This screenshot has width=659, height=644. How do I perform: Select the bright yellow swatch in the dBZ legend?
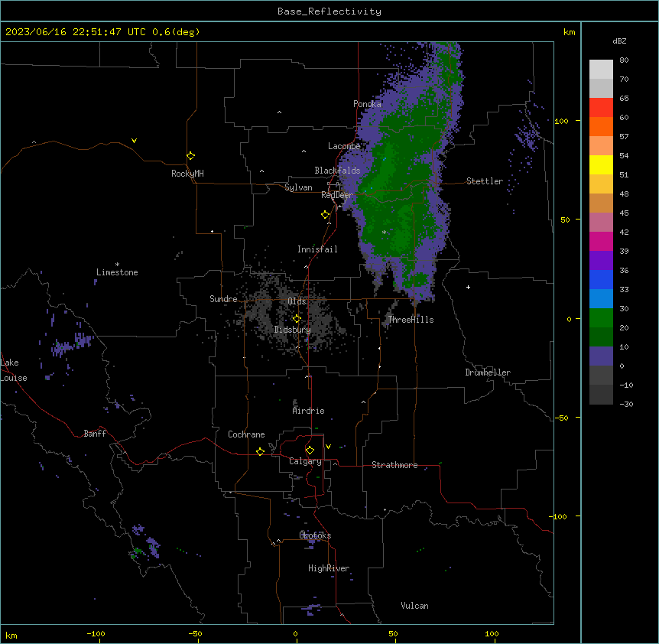click(601, 164)
